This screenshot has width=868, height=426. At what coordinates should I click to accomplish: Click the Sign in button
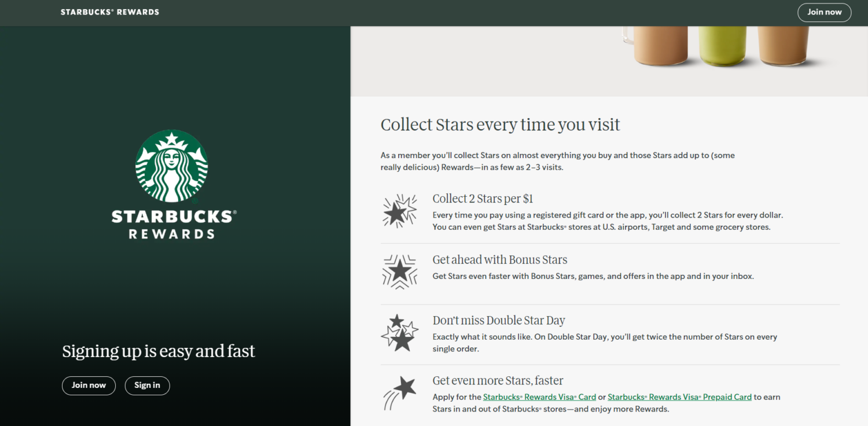(x=147, y=385)
